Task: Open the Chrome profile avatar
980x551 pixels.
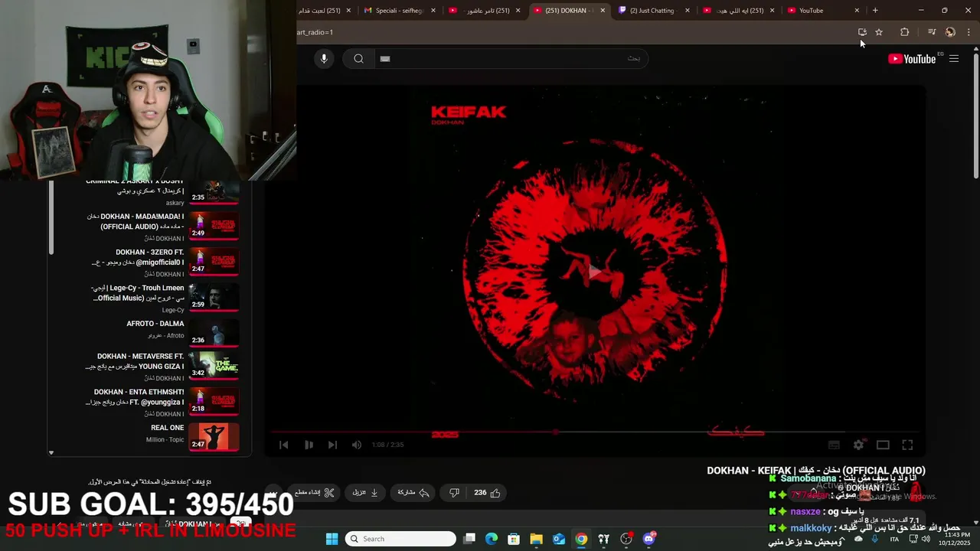Action: click(950, 32)
